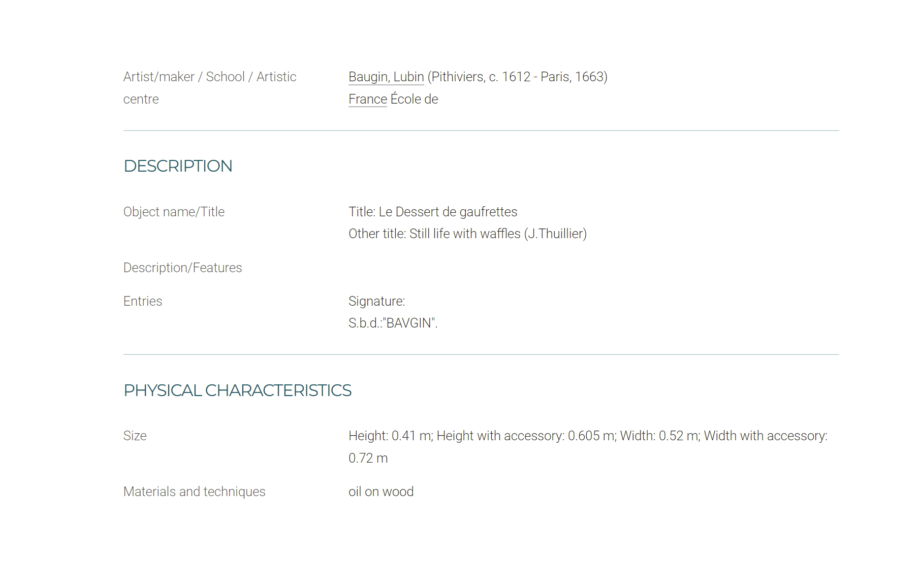
Task: Click the Entries field label
Action: [x=143, y=301]
